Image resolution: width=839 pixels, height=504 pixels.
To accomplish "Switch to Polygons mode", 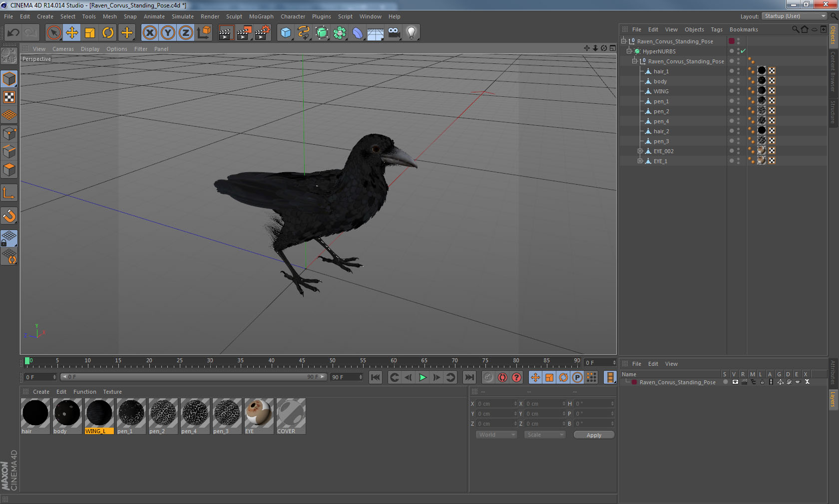I will point(9,170).
